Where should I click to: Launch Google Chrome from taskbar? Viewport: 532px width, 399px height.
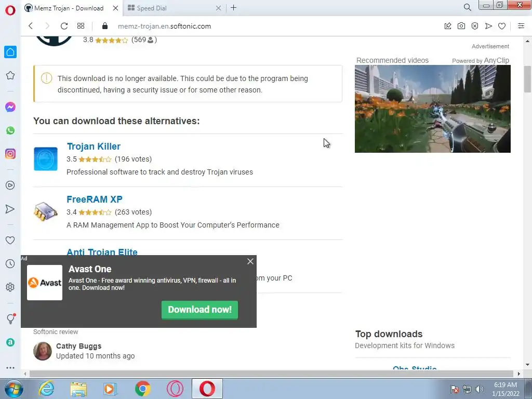(143, 389)
